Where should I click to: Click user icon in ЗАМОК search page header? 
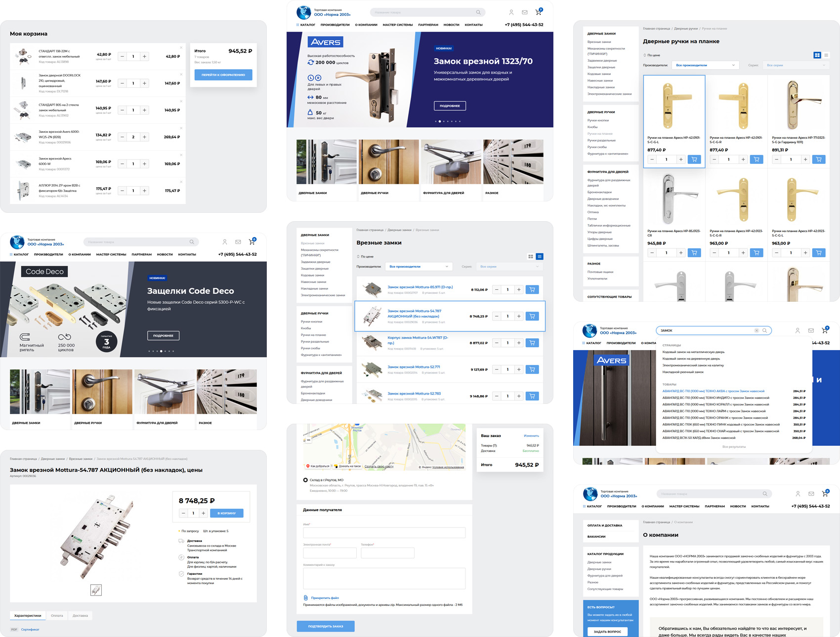point(798,330)
